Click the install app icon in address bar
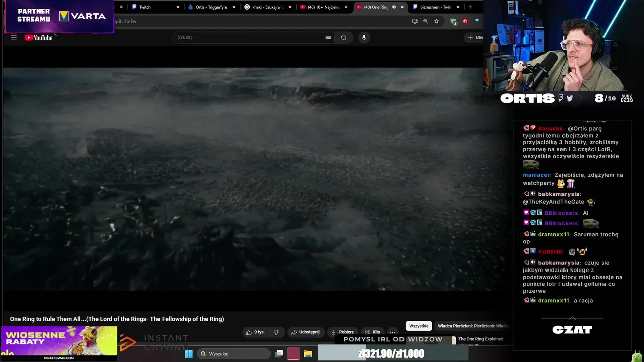The height and width of the screenshot is (362, 644). tap(415, 21)
